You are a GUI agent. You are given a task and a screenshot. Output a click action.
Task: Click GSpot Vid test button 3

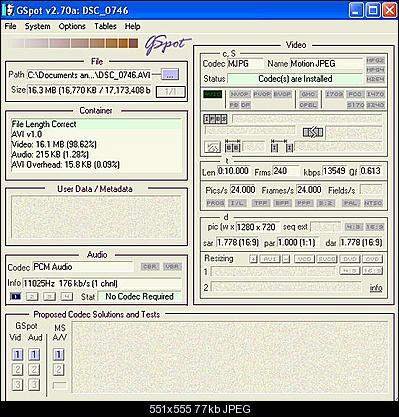pyautogui.click(x=17, y=384)
